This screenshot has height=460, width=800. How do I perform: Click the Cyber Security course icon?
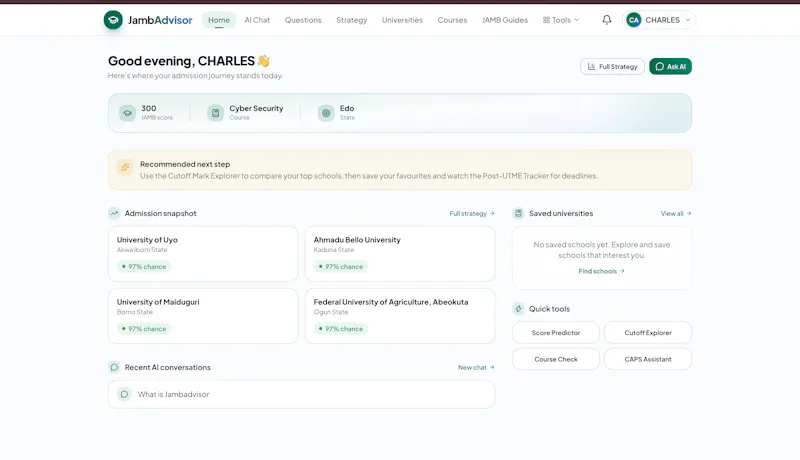pyautogui.click(x=215, y=113)
